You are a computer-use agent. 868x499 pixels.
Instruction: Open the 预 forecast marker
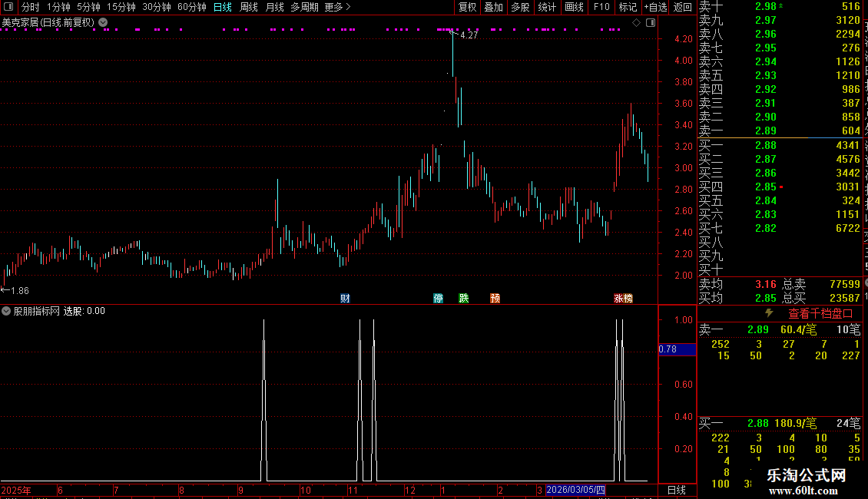(495, 299)
